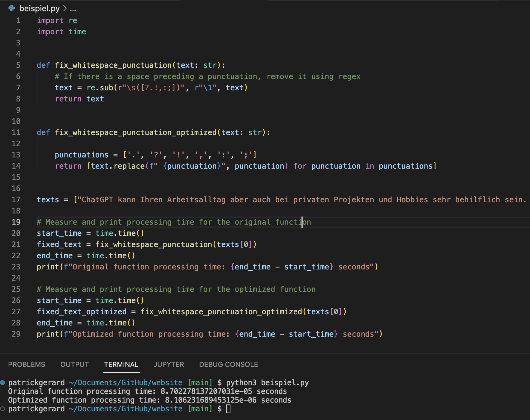
Task: Click line number 19 in the gutter
Action: [x=16, y=222]
